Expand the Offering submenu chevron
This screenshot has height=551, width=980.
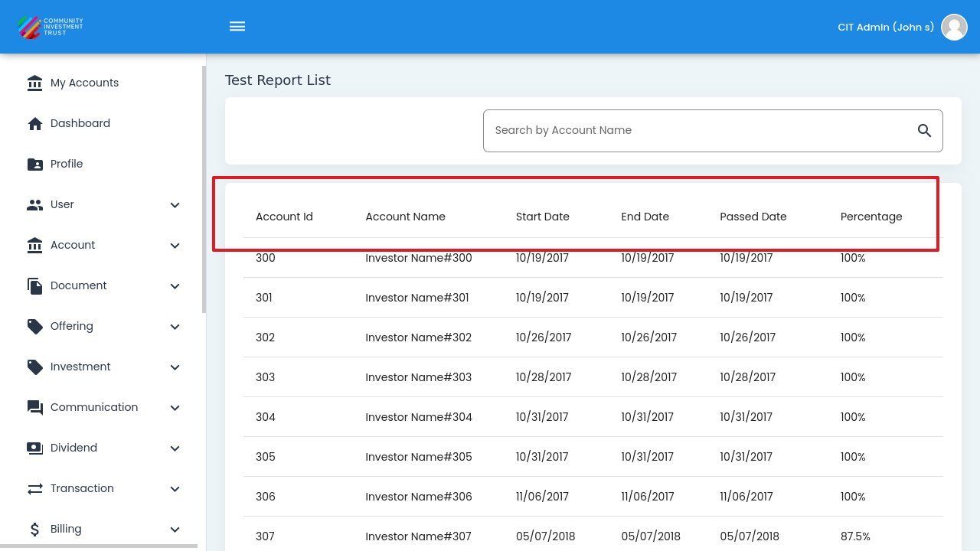175,327
